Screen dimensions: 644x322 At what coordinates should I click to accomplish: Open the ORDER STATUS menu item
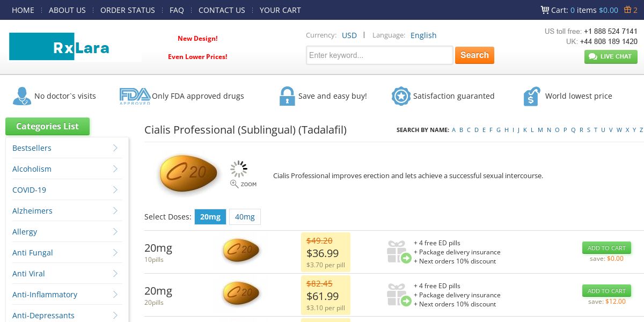tap(128, 10)
